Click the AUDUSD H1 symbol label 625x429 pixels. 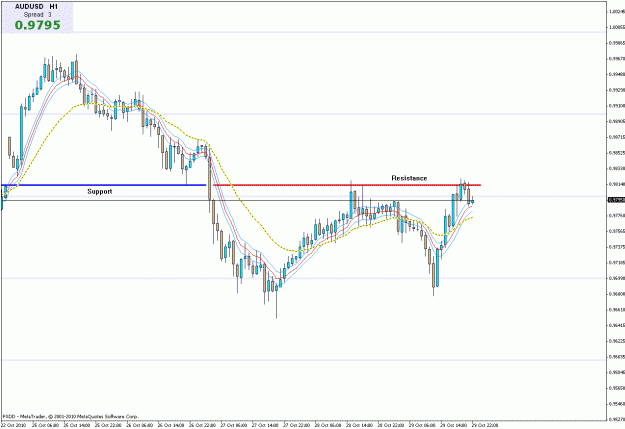(36, 7)
